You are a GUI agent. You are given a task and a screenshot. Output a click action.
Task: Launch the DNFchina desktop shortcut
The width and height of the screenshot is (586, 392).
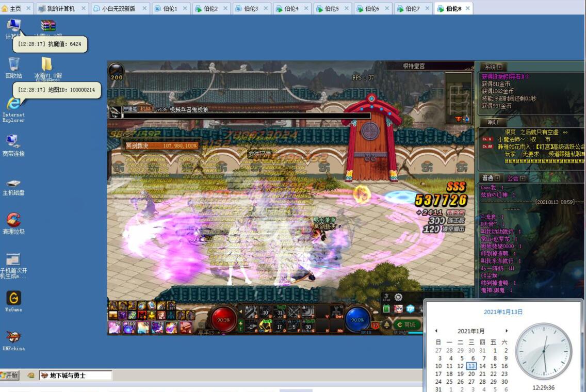click(13, 340)
